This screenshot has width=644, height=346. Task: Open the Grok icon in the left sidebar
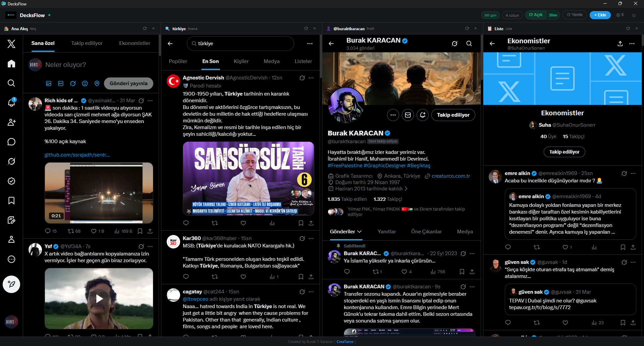coord(11,161)
